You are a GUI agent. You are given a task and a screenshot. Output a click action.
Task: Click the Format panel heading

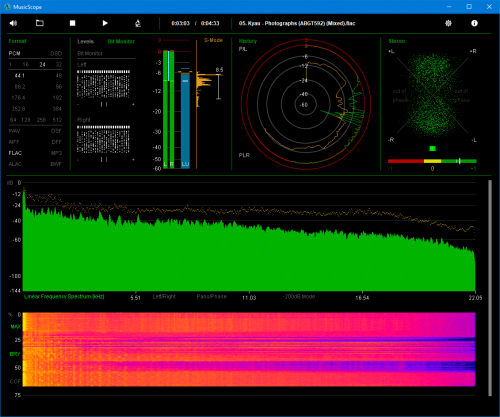click(17, 41)
